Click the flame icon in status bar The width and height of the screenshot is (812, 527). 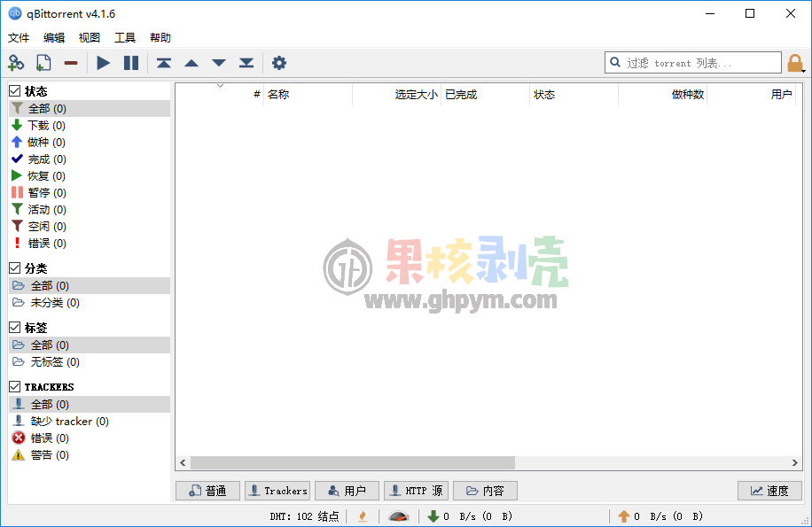point(363,516)
